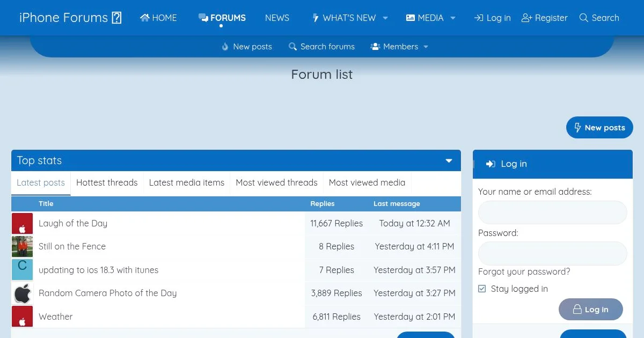Click the red avatar beside Weather
644x338 pixels.
22,317
